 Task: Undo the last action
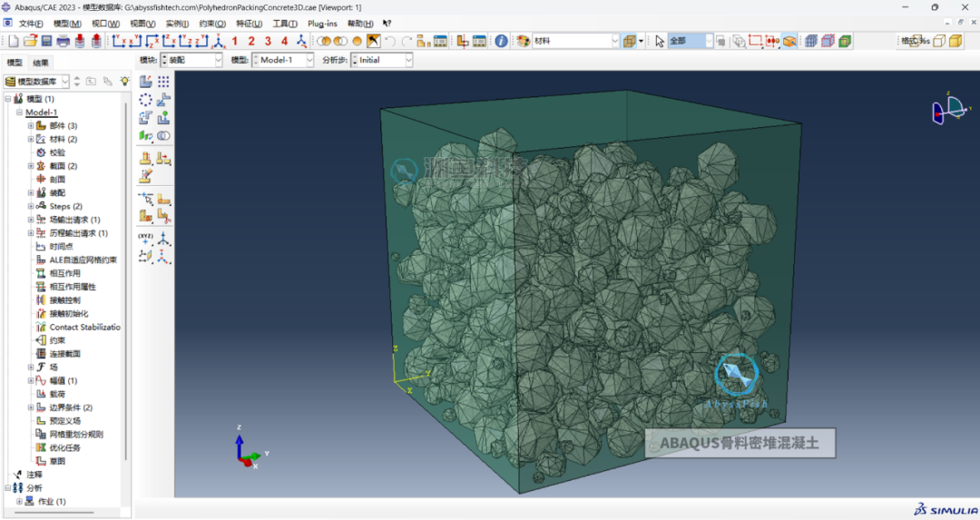(390, 41)
